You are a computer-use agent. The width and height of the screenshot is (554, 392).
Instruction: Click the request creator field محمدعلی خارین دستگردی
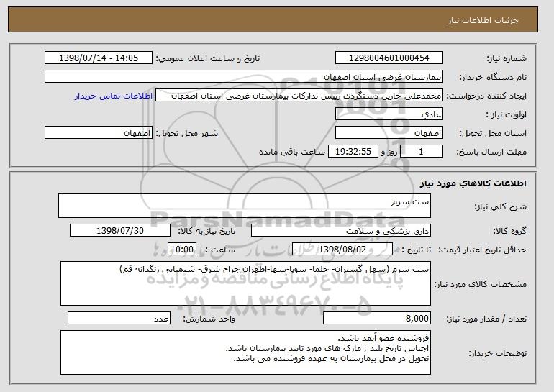(299, 96)
